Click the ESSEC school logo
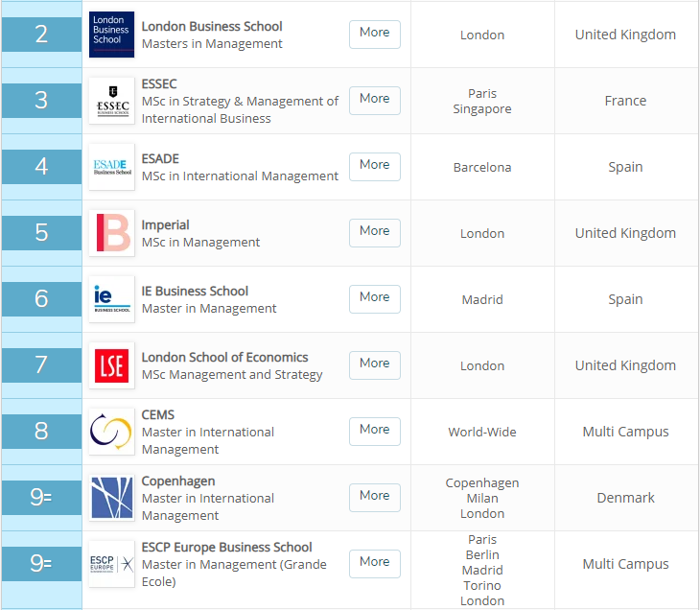Image resolution: width=700 pixels, height=610 pixels. [x=111, y=101]
